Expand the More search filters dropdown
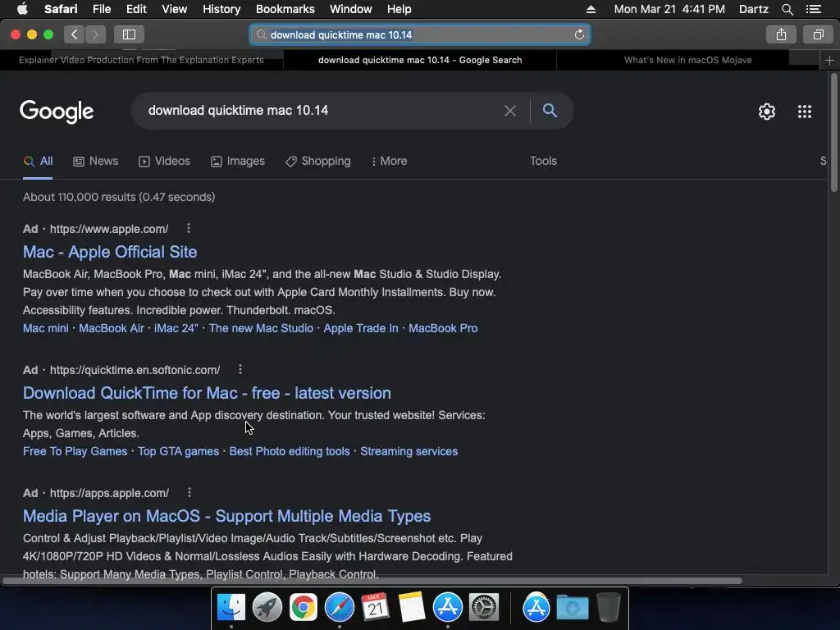This screenshot has width=840, height=630. click(x=390, y=162)
